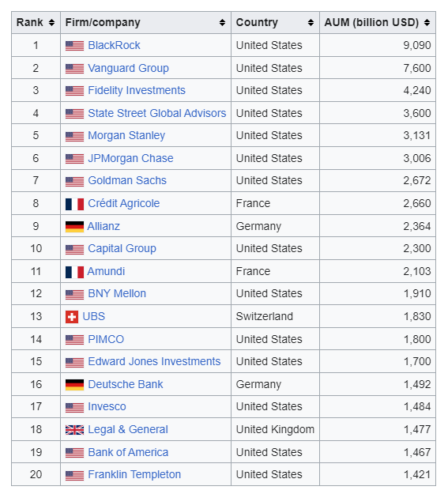This screenshot has width=448, height=494.
Task: Select the AUM value 1,421
Action: pos(417,475)
